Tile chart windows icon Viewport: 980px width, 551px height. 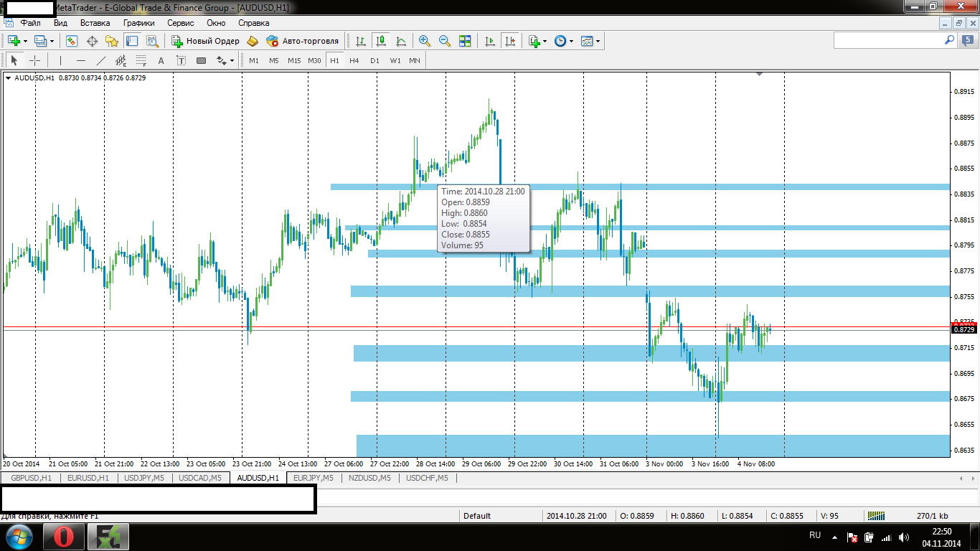click(x=465, y=41)
